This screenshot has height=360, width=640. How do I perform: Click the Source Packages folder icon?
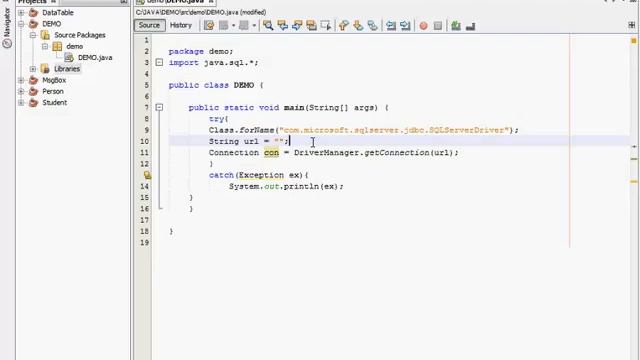[x=45, y=35]
